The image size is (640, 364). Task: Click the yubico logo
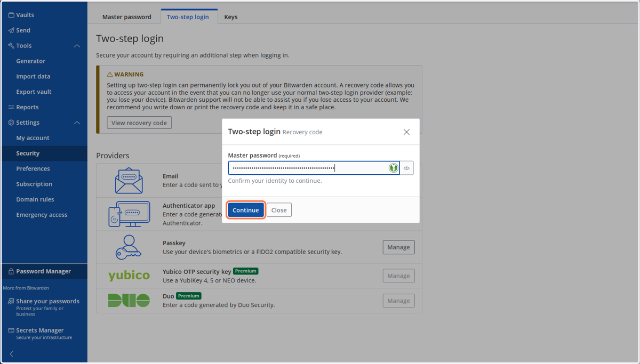tap(129, 276)
